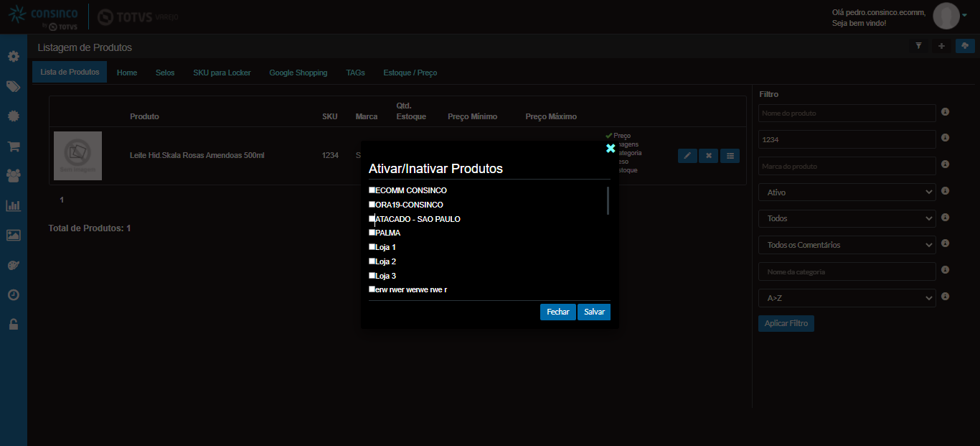This screenshot has height=446, width=980.
Task: Open the Todos filter dropdown
Action: pyautogui.click(x=847, y=218)
